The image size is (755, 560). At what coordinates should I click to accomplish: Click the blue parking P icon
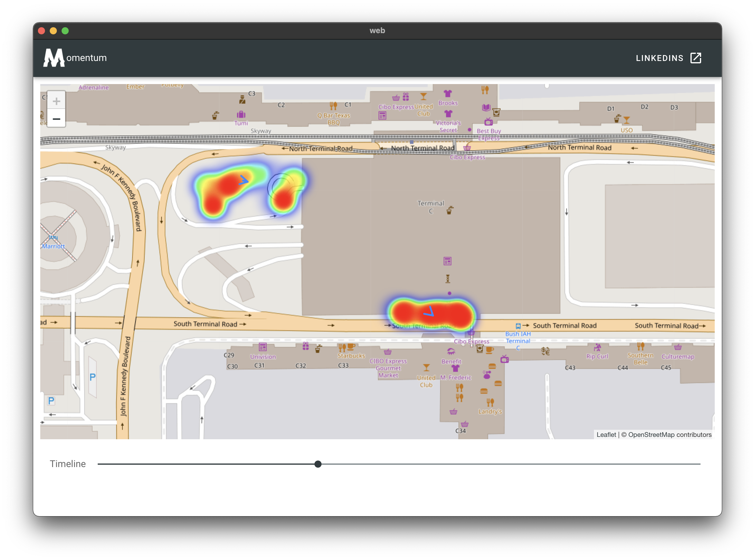click(x=92, y=377)
